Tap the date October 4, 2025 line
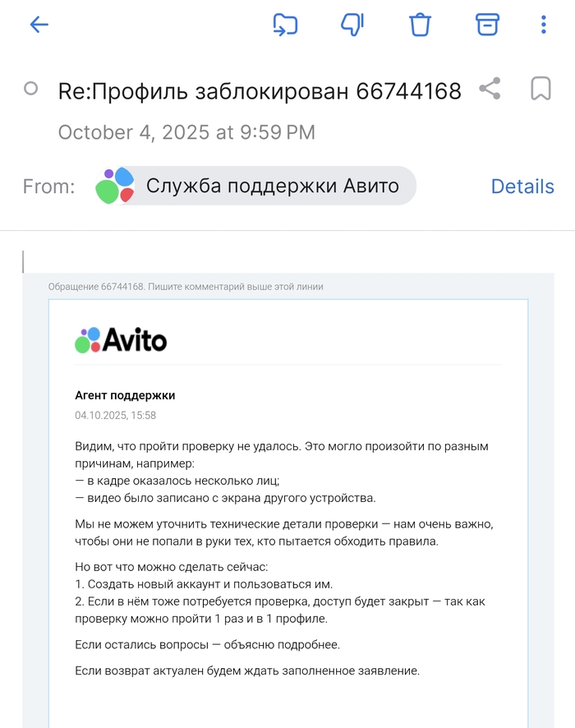The height and width of the screenshot is (728, 575). (x=186, y=132)
